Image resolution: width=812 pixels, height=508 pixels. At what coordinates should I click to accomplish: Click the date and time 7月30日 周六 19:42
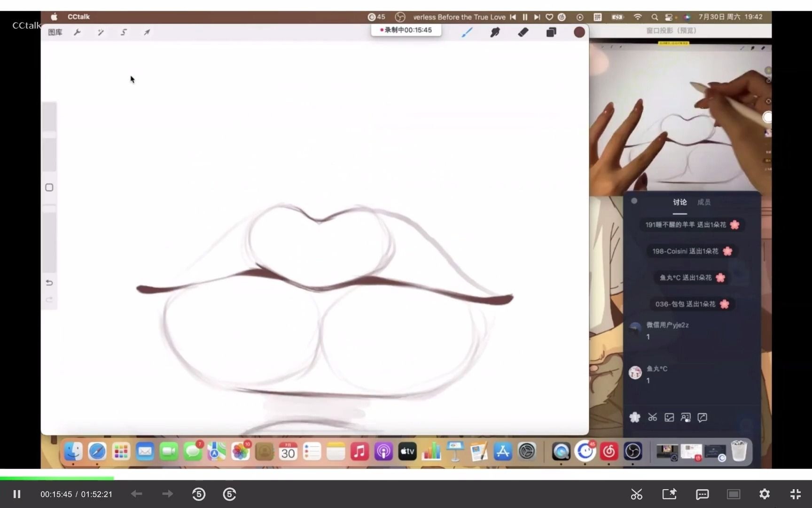pyautogui.click(x=730, y=17)
